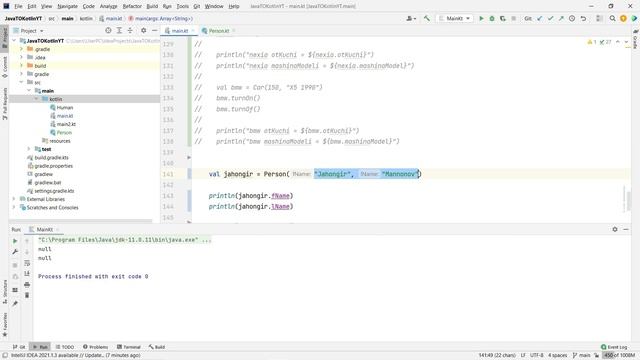This screenshot has height=360, width=640.
Task: Hide the Project tool window
Action: [154, 31]
